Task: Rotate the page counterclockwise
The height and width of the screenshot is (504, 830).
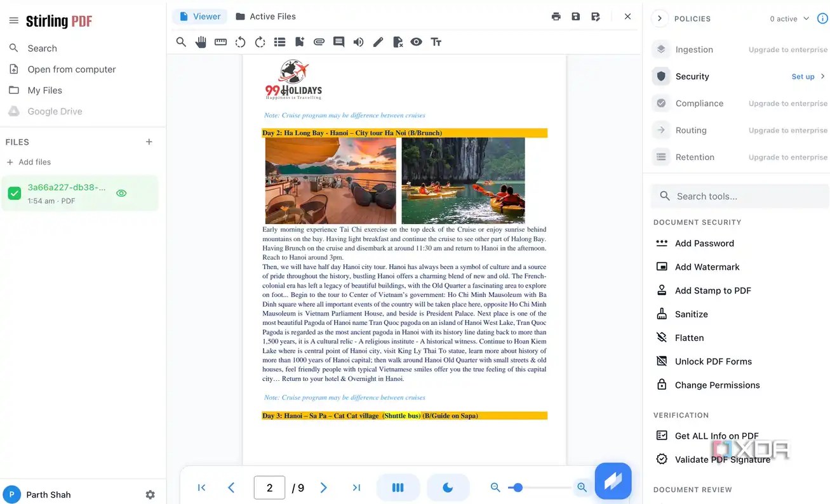Action: coord(240,42)
